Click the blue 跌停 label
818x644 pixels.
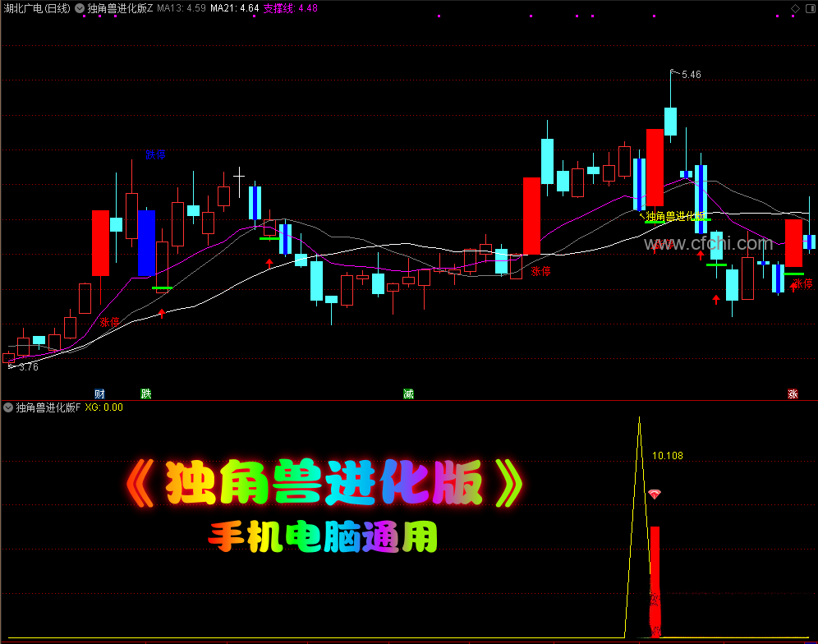coord(155,154)
